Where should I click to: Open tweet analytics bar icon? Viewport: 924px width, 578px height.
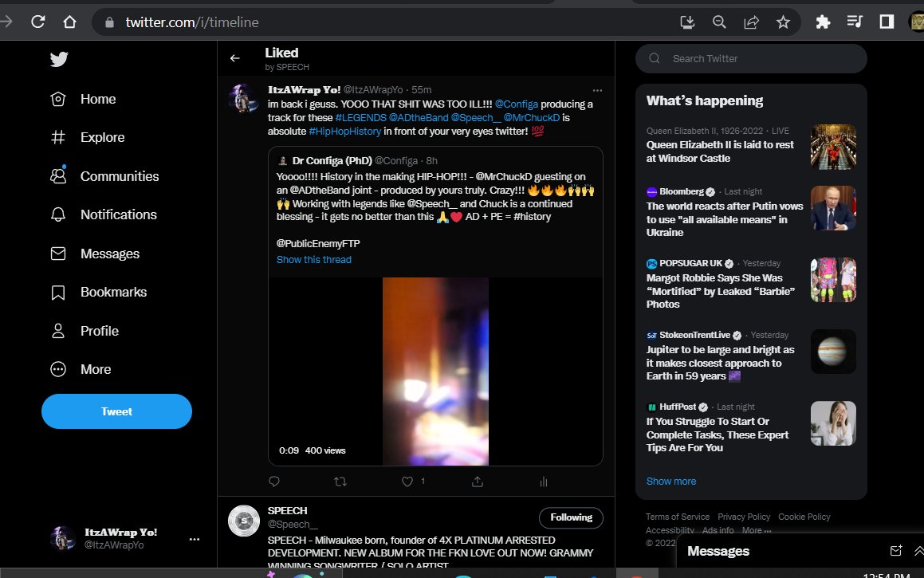point(544,482)
